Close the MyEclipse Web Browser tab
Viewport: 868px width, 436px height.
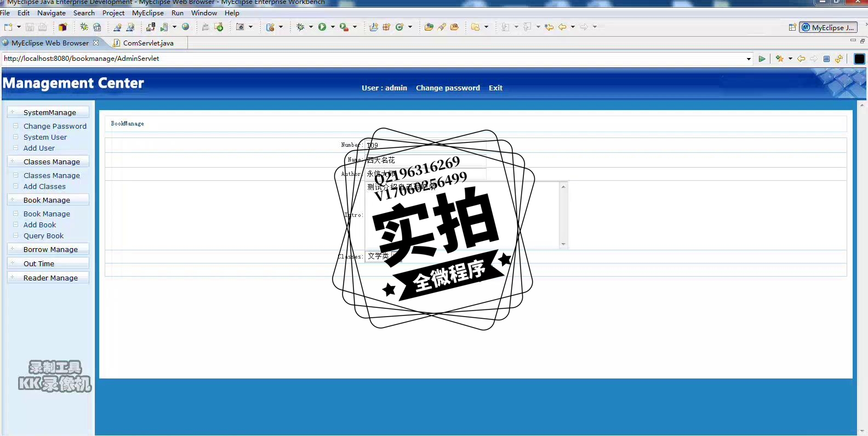point(96,43)
